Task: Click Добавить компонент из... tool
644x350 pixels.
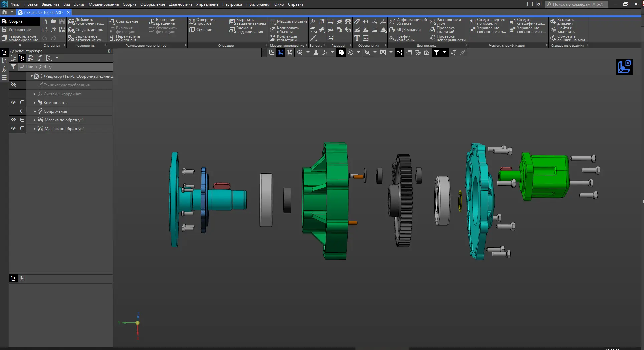Action: click(x=87, y=21)
